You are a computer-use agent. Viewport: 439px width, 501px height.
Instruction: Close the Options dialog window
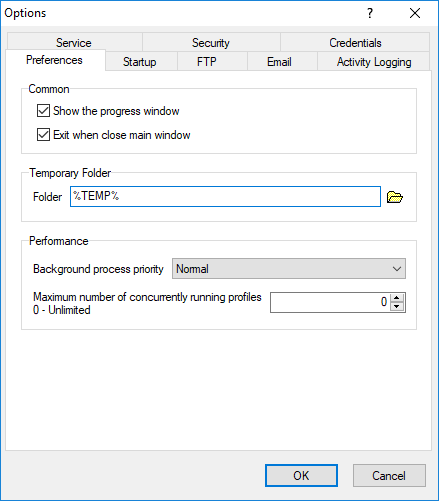pos(415,13)
